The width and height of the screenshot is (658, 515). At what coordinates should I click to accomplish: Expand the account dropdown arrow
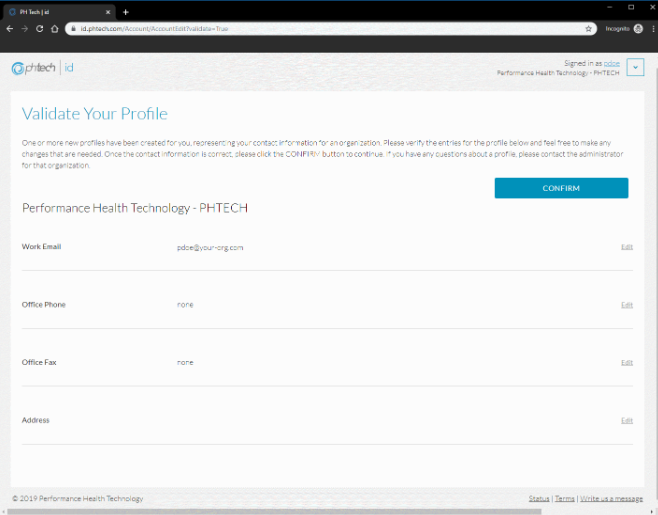[636, 67]
